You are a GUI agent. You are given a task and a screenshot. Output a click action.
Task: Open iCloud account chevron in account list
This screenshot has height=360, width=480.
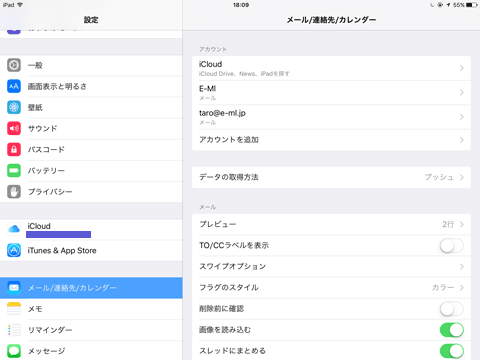click(x=462, y=68)
